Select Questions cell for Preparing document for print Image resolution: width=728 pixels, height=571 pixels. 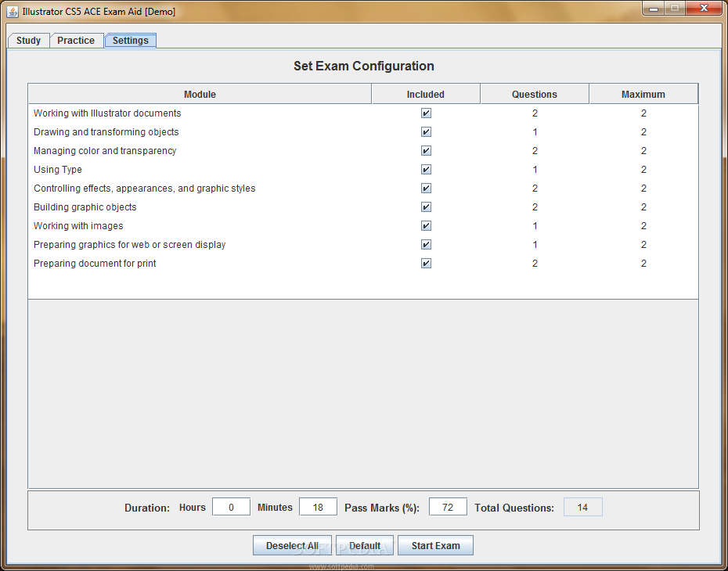535,264
